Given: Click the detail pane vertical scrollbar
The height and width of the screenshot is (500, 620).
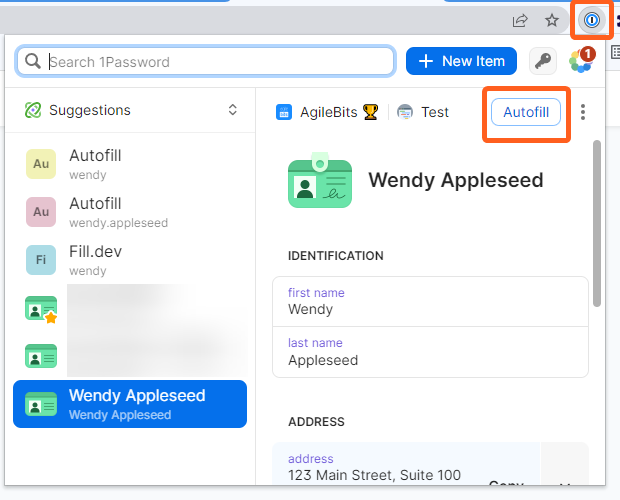Looking at the screenshot, I should [597, 222].
